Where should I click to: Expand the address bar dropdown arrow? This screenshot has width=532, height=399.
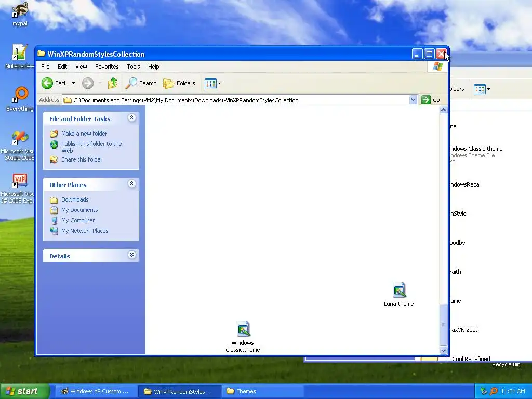pyautogui.click(x=413, y=100)
